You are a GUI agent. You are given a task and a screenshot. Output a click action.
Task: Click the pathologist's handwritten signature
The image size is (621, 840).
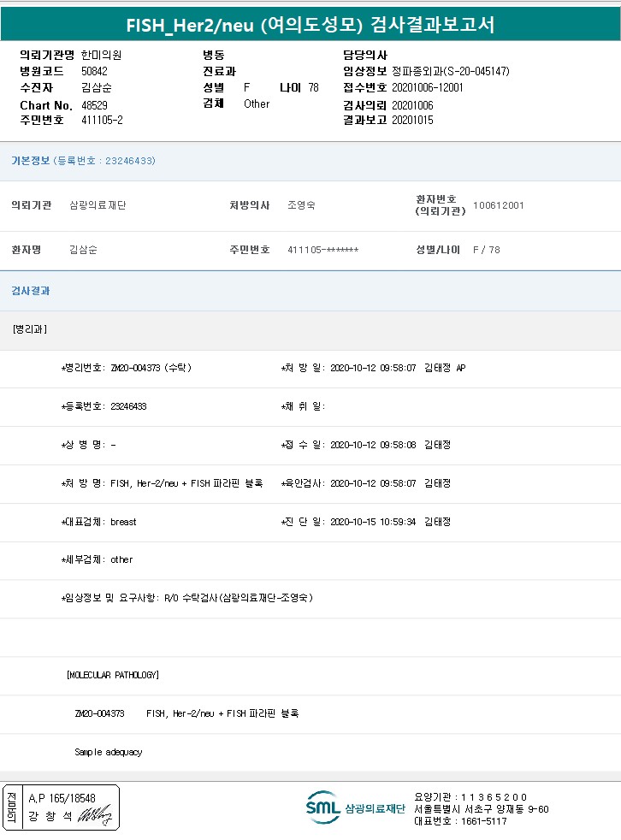pyautogui.click(x=93, y=816)
